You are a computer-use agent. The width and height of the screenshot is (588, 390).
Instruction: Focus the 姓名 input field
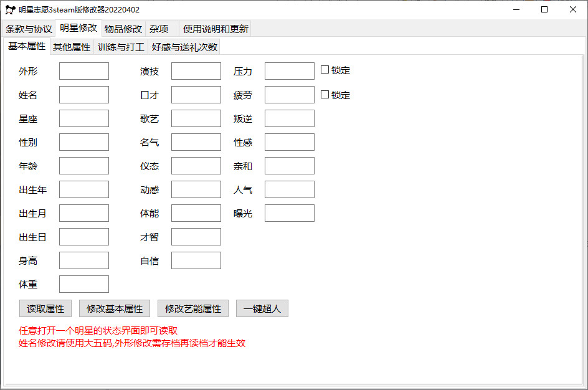point(84,95)
